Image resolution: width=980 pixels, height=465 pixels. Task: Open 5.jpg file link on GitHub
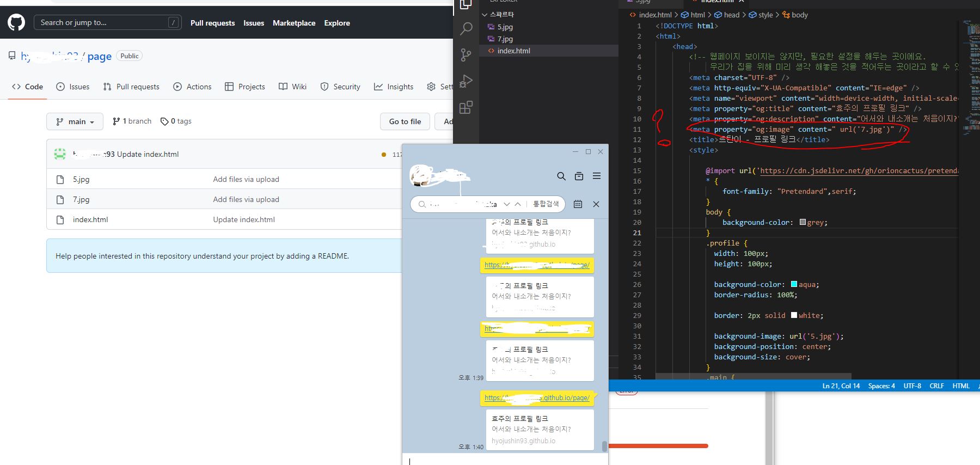[81, 179]
